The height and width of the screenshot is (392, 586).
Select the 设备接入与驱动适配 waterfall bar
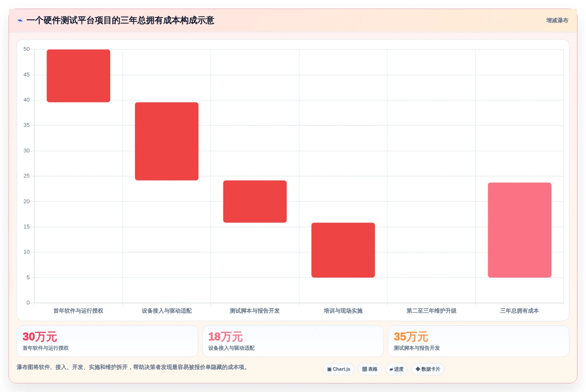tap(167, 141)
